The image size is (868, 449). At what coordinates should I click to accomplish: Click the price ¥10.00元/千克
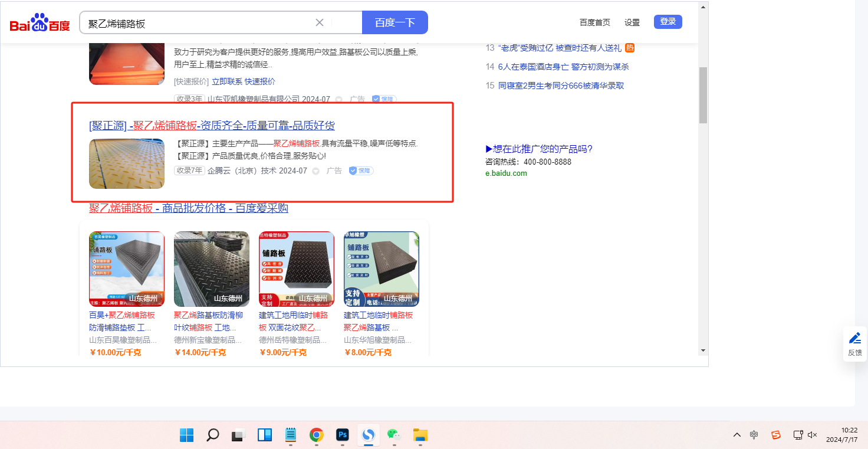[115, 352]
